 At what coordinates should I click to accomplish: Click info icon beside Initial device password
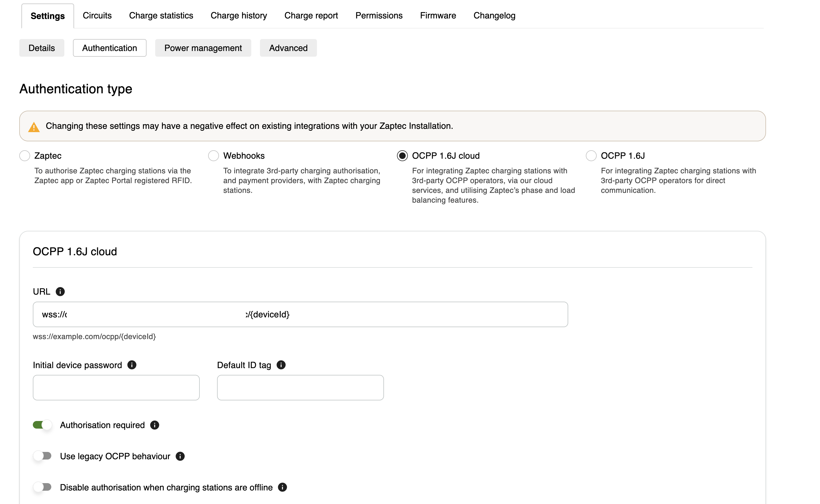pos(132,365)
